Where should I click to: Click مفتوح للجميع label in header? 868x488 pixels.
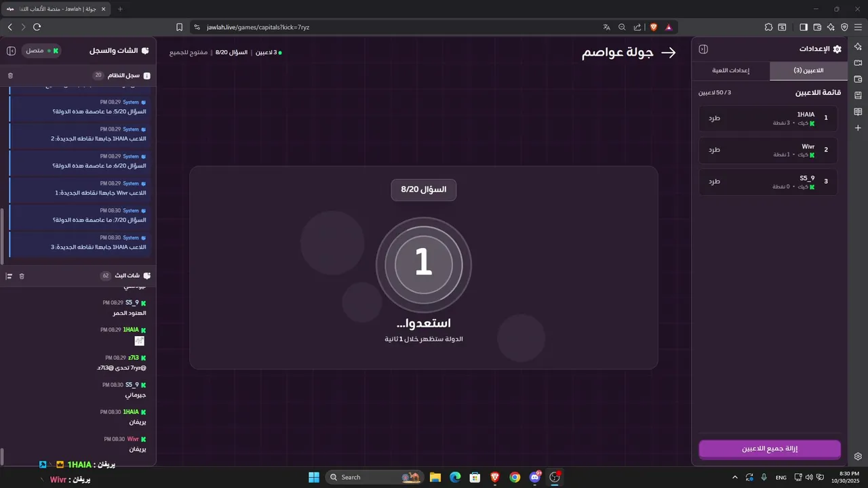click(189, 52)
